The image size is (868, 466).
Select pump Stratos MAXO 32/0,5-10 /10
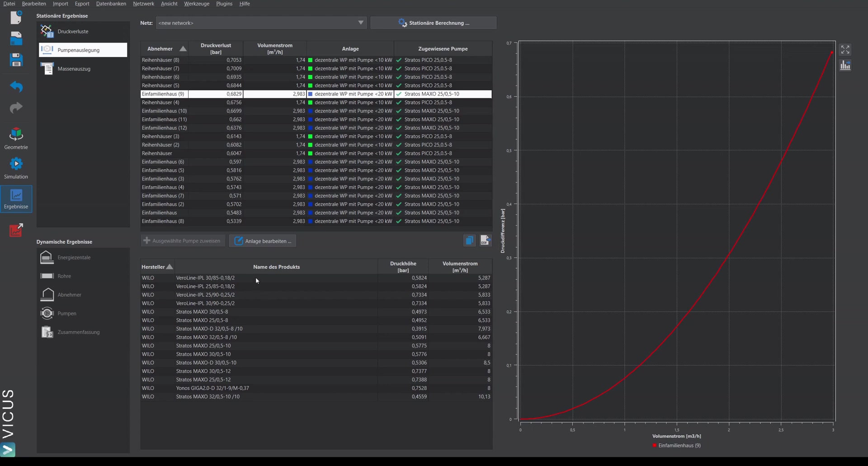tap(316, 397)
